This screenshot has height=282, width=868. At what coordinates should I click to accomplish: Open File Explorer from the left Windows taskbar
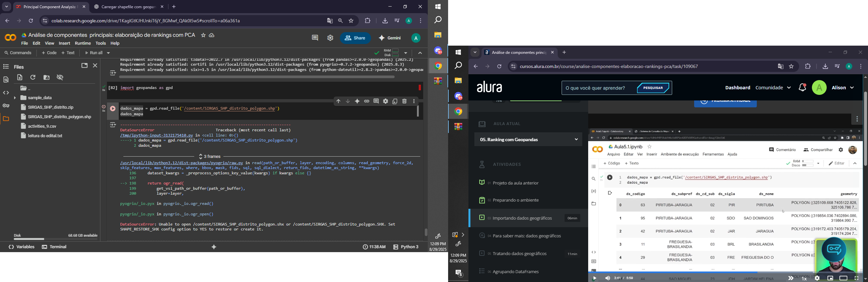438,35
